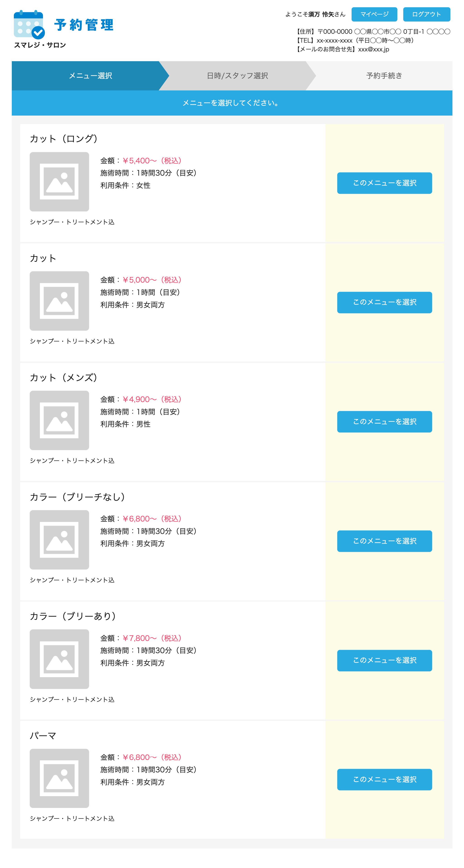Open the 予約手続き step tab
Viewport: 464px width, 868px height.
(384, 76)
